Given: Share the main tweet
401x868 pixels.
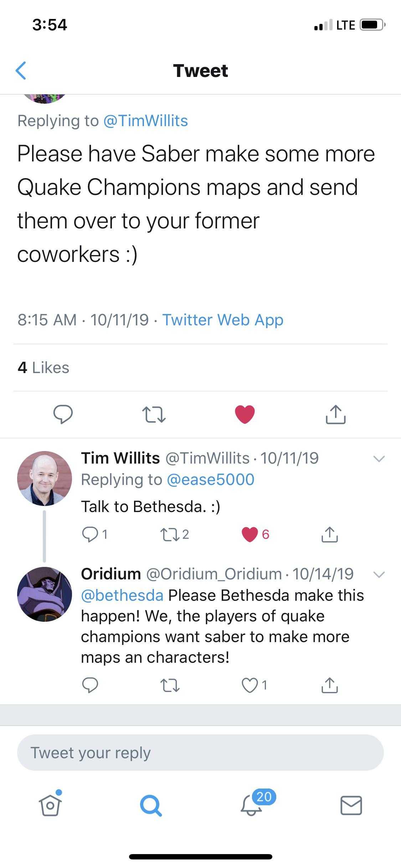Looking at the screenshot, I should pos(335,414).
